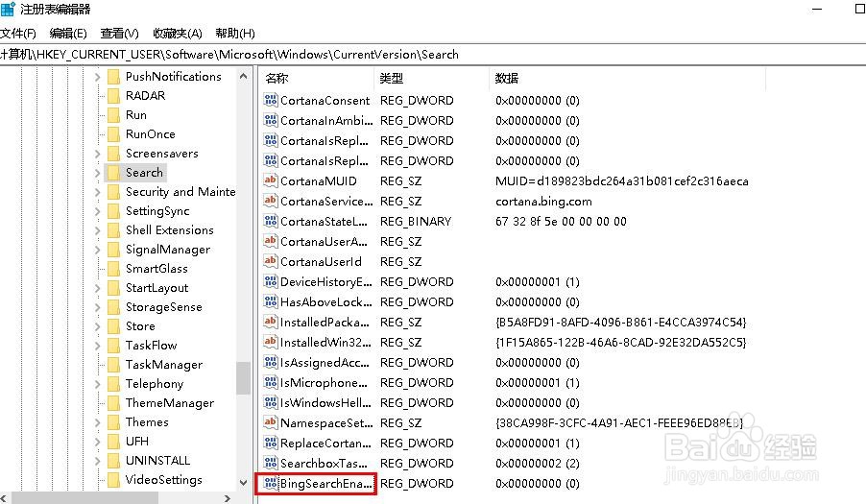Image resolution: width=866 pixels, height=504 pixels.
Task: Click the CortanaMUID string value icon
Action: [271, 180]
